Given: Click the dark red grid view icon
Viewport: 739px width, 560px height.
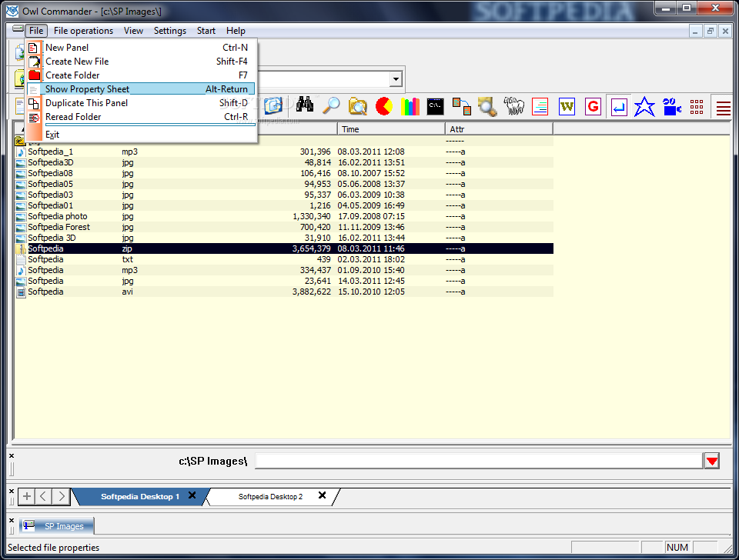Looking at the screenshot, I should (697, 107).
